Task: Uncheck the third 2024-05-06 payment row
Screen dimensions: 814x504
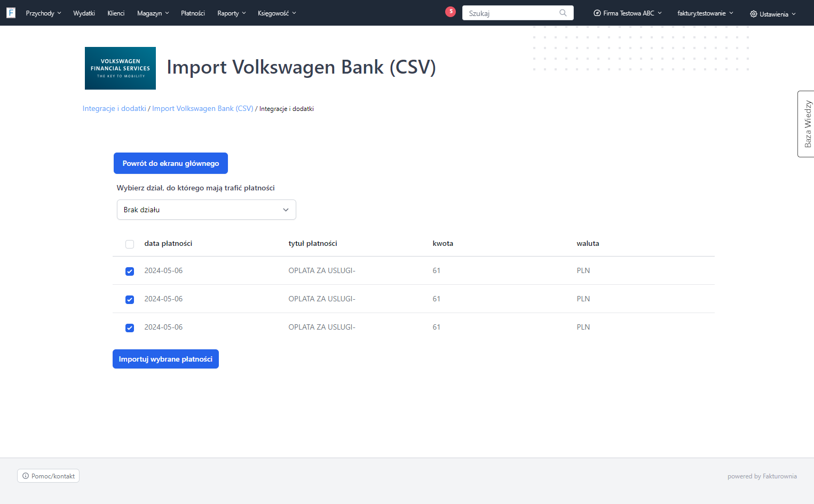Action: (130, 328)
